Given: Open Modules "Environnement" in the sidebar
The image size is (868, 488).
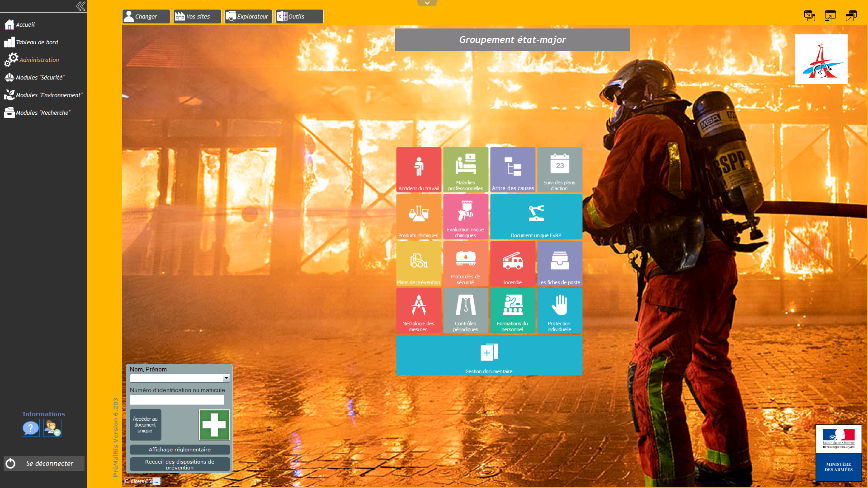Looking at the screenshot, I should coord(43,95).
